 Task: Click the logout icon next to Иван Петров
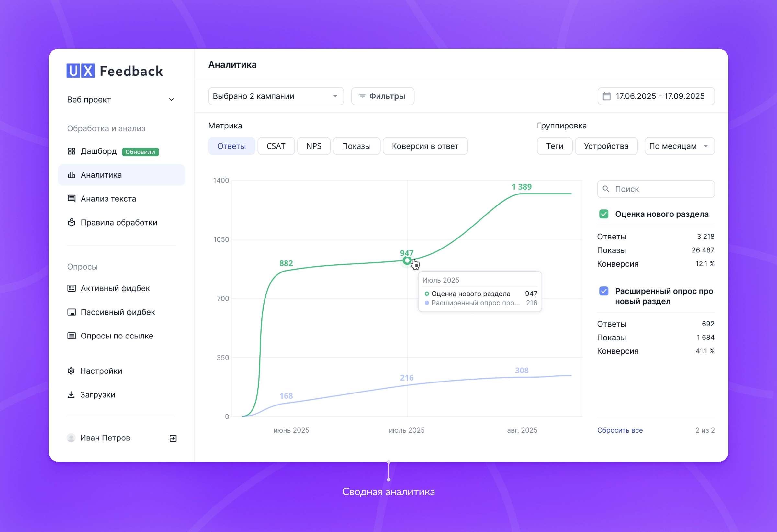coord(173,438)
